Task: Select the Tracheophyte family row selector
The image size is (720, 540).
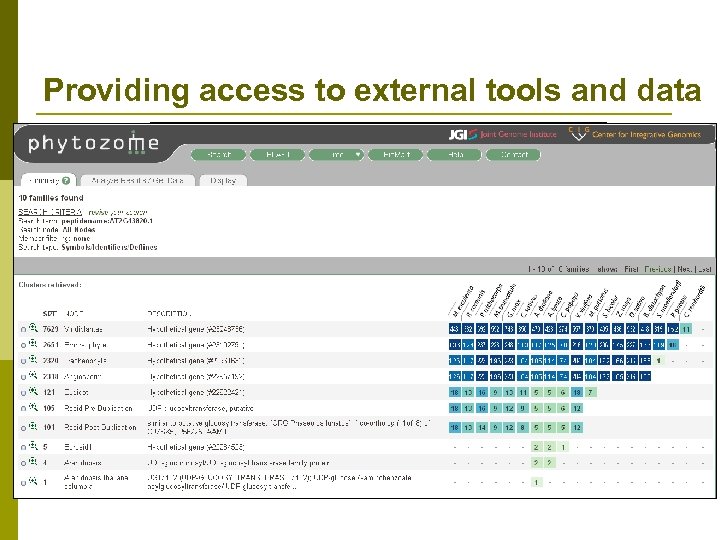Action: [23, 361]
